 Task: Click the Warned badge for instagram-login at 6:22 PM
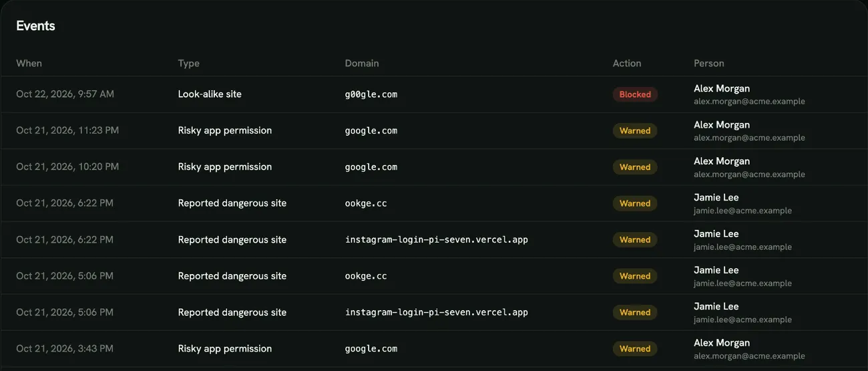click(x=635, y=240)
